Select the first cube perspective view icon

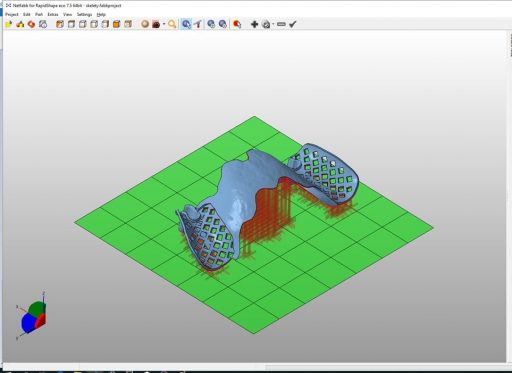pos(60,24)
